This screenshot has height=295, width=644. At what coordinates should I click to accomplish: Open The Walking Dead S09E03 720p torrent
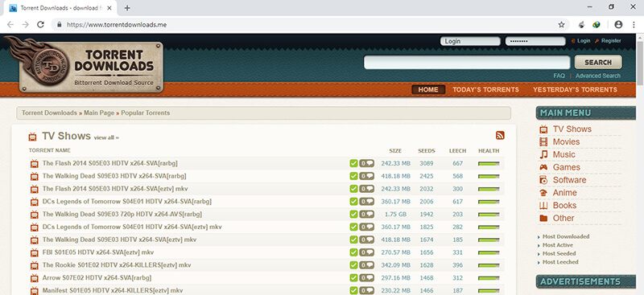(122, 214)
